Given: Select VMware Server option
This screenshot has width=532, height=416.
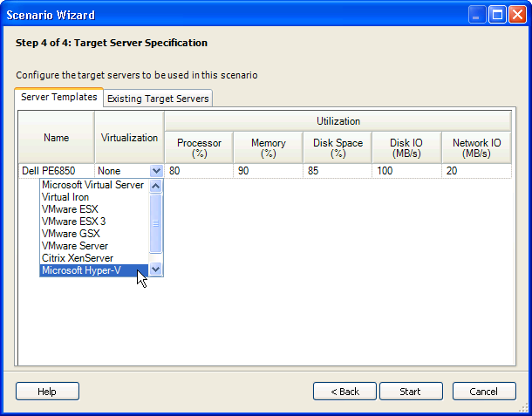Looking at the screenshot, I should [94, 246].
